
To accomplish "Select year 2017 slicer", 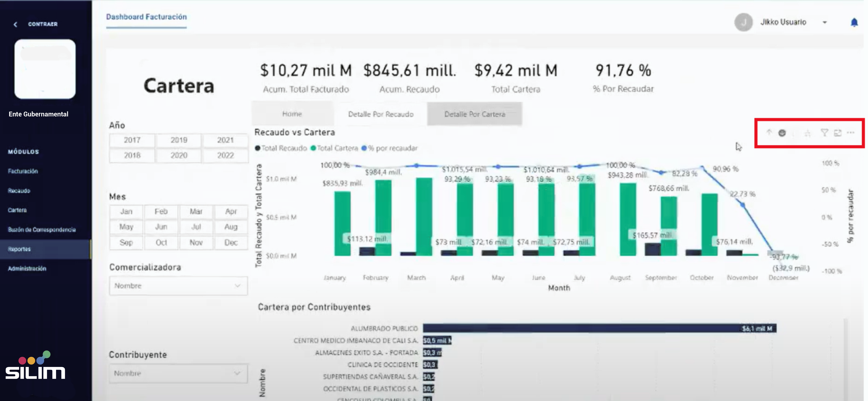I will (x=132, y=140).
